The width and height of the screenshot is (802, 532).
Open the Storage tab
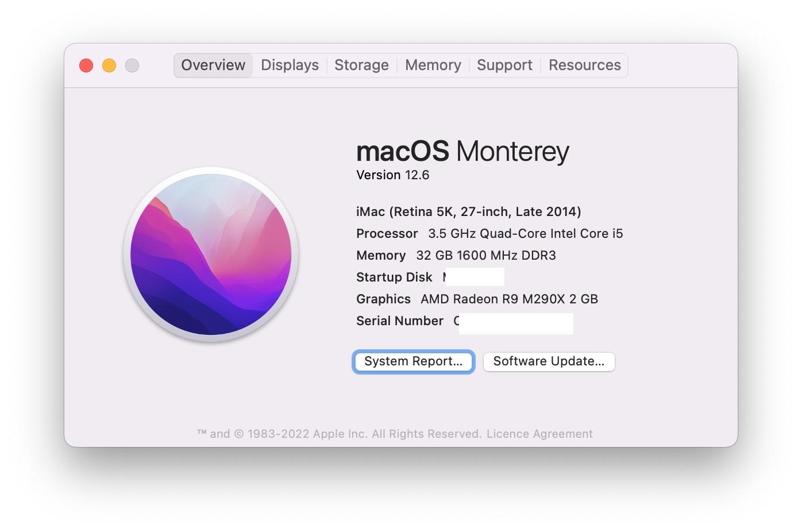pos(361,65)
